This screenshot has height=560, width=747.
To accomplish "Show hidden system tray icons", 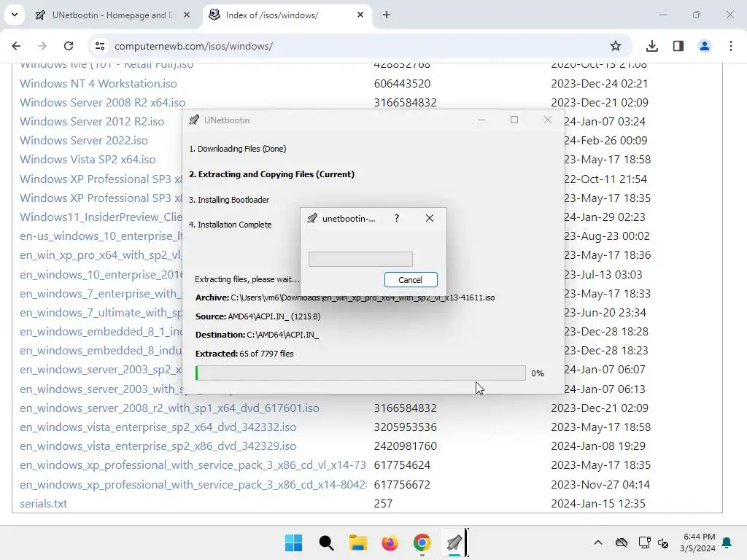I will click(598, 542).
